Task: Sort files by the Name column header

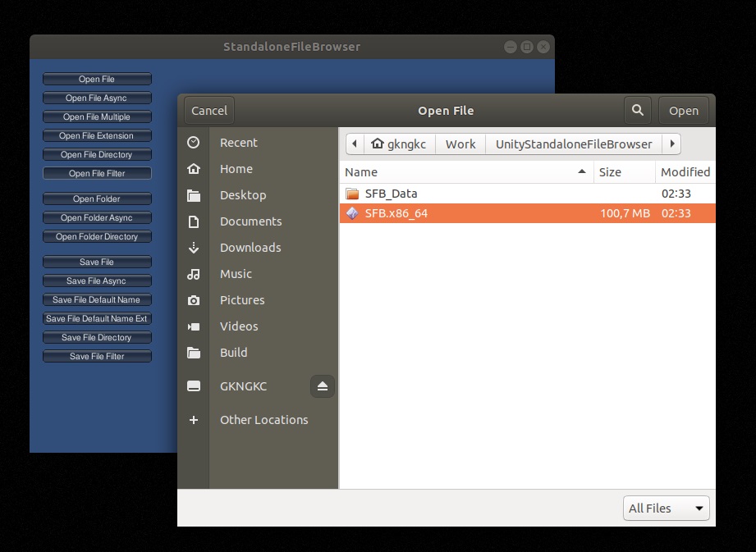Action: 466,172
